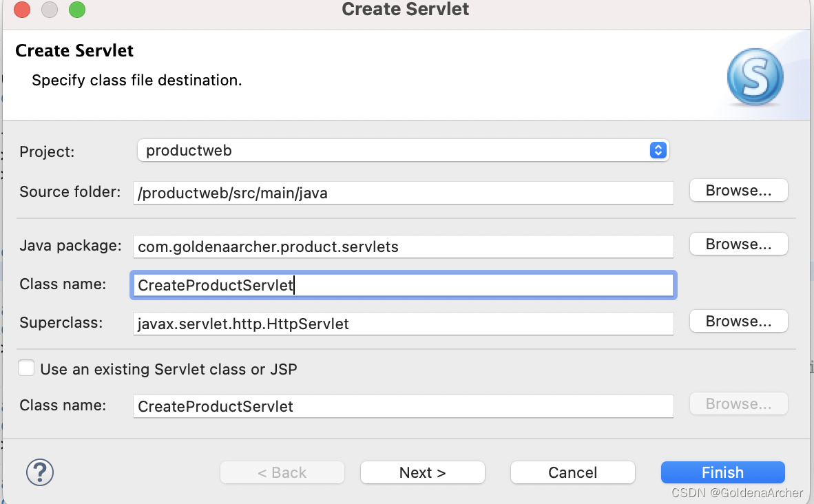814x504 pixels.
Task: Click the Java package text field
Action: 404,246
